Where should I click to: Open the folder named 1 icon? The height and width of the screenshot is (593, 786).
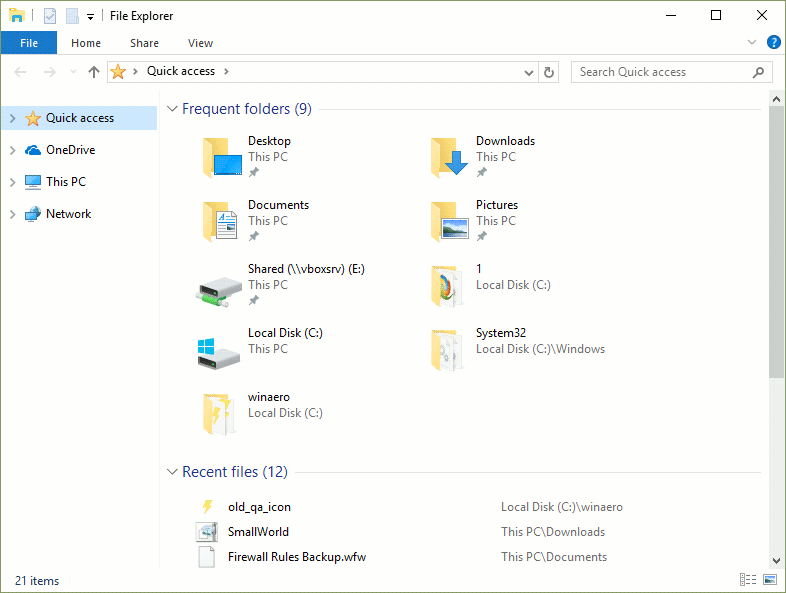click(x=448, y=286)
